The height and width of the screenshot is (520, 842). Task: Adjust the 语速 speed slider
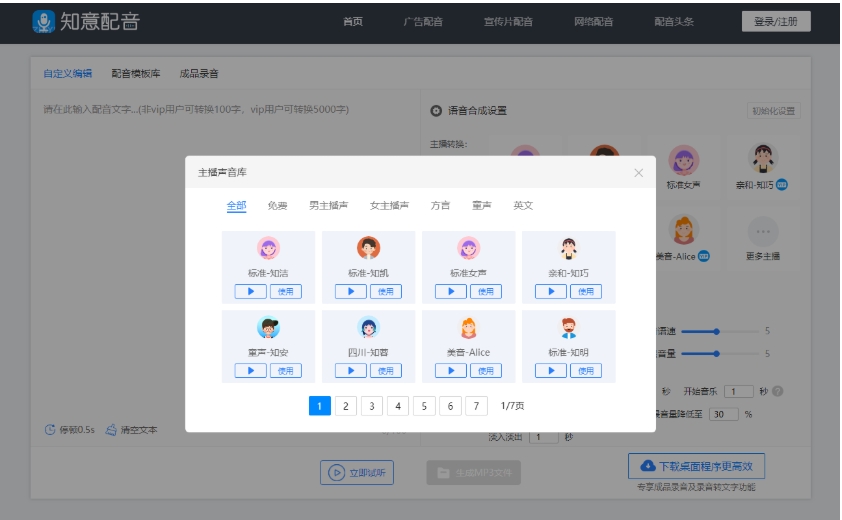coord(720,331)
